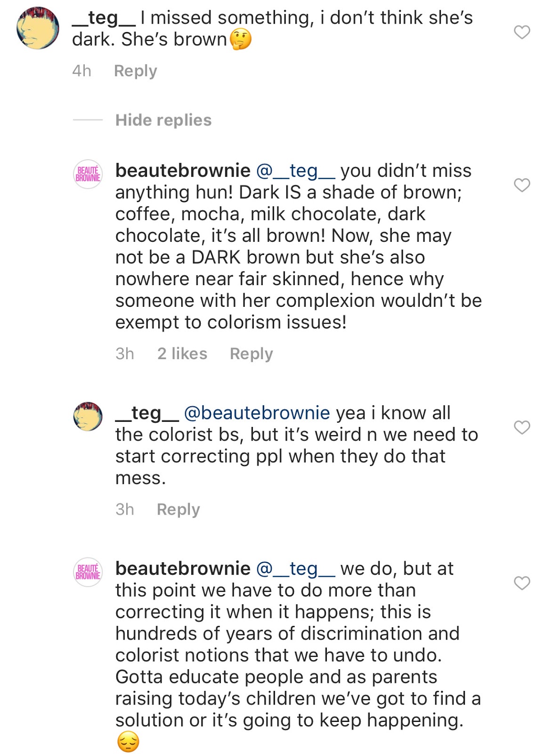Tap beautebrownie's avatar on last reply
This screenshot has width=560, height=754.
[88, 572]
